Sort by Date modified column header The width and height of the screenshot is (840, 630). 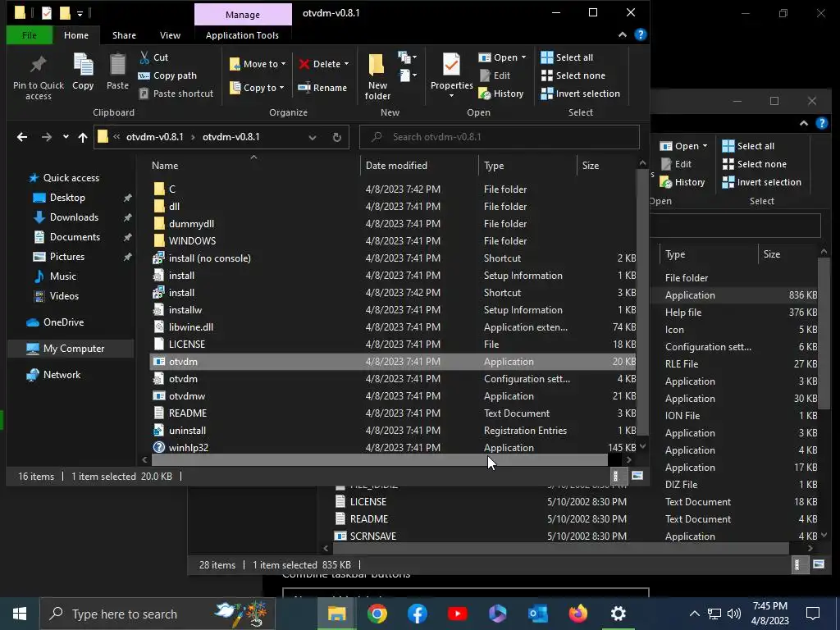[x=419, y=166]
